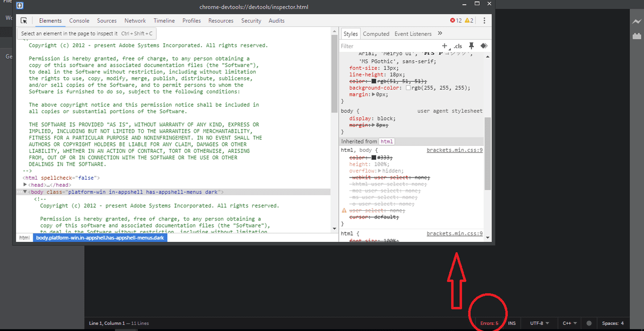Expand the head element node
The width and height of the screenshot is (644, 331).
pos(25,185)
